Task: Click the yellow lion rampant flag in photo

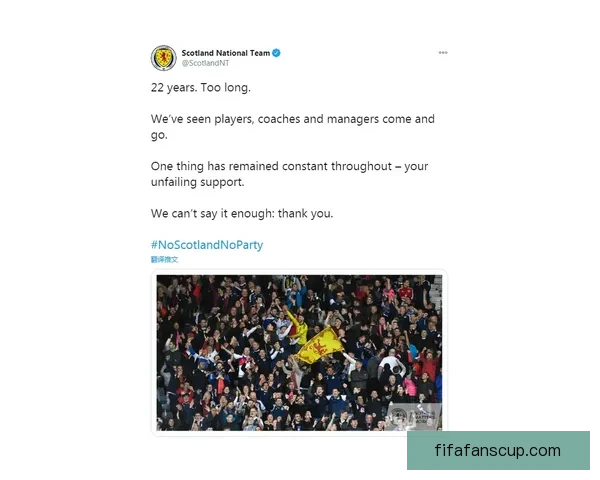Action: coord(321,346)
